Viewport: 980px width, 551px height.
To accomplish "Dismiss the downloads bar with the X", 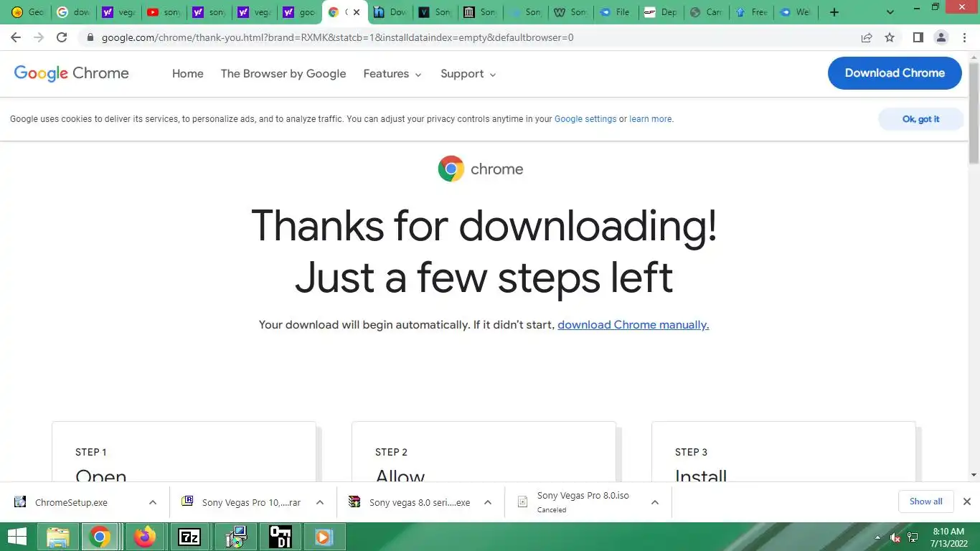I will pyautogui.click(x=966, y=501).
